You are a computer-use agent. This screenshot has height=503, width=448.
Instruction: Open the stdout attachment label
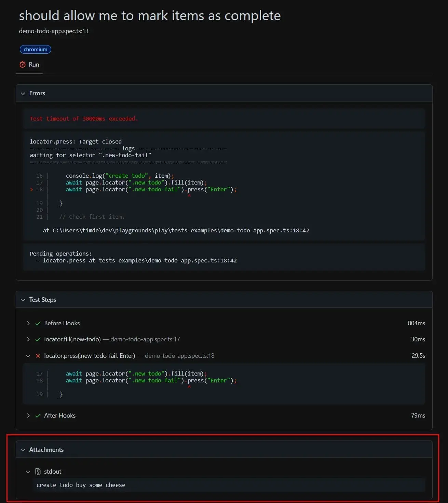[53, 472]
